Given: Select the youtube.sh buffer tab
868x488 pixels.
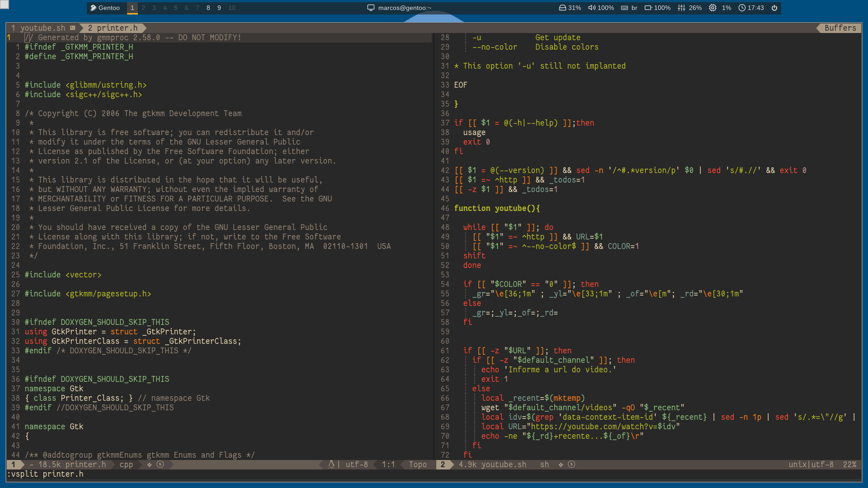Looking at the screenshot, I should click(42, 28).
